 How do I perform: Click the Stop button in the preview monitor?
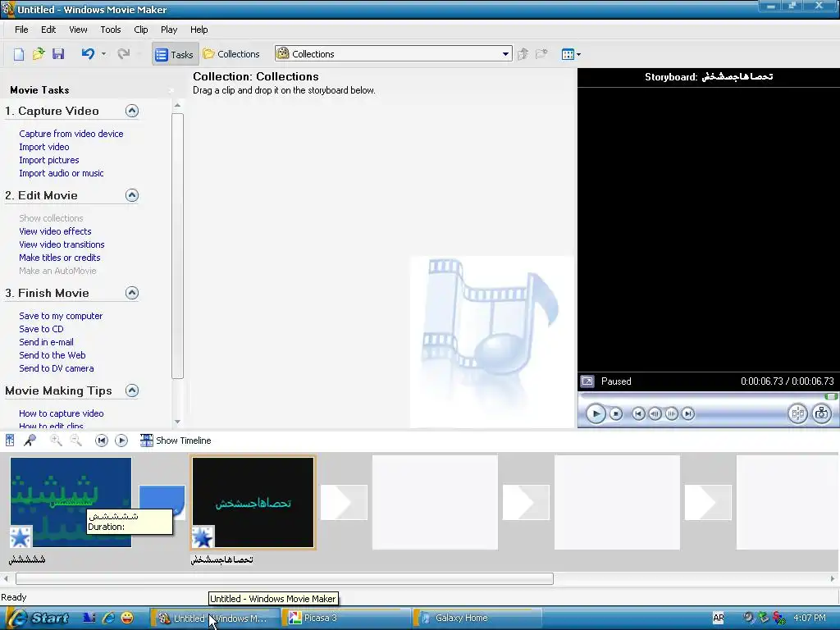[x=616, y=413]
